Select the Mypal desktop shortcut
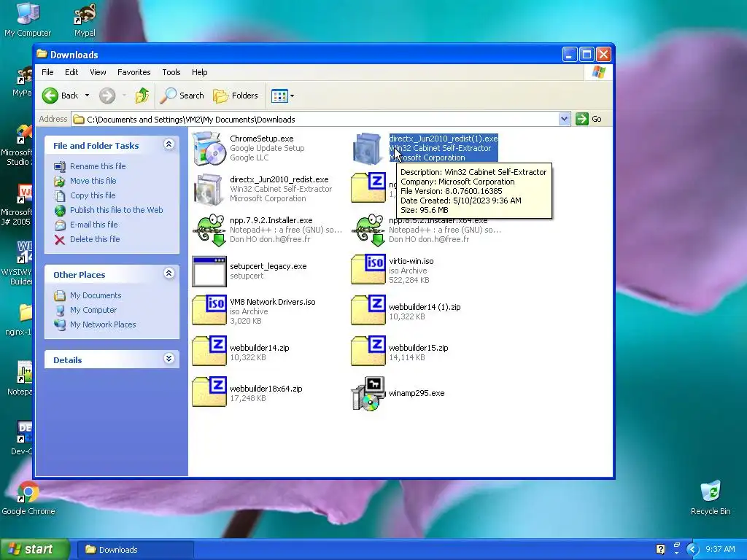Screen dimensions: 747x560 tap(85, 20)
